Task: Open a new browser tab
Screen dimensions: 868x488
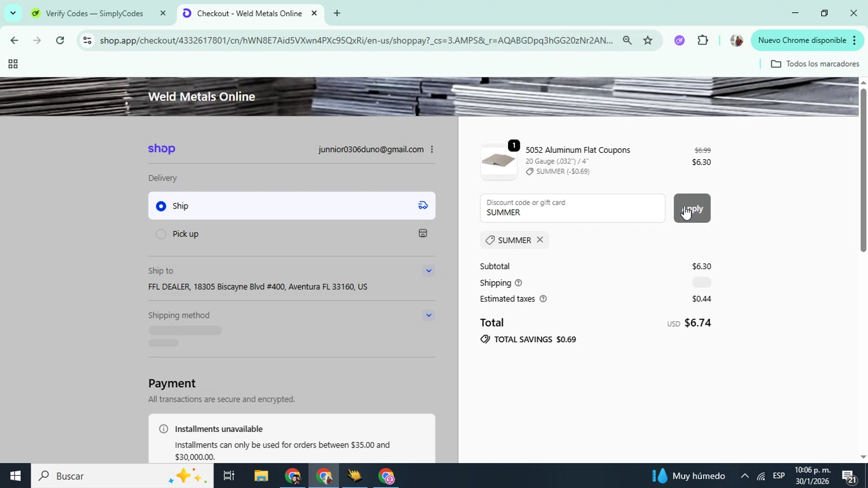Action: [337, 13]
